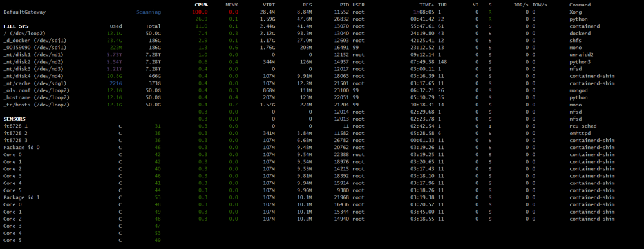The width and height of the screenshot is (644, 249).
Task: Select PID 22051 of the python process
Action: pyautogui.click(x=341, y=97)
